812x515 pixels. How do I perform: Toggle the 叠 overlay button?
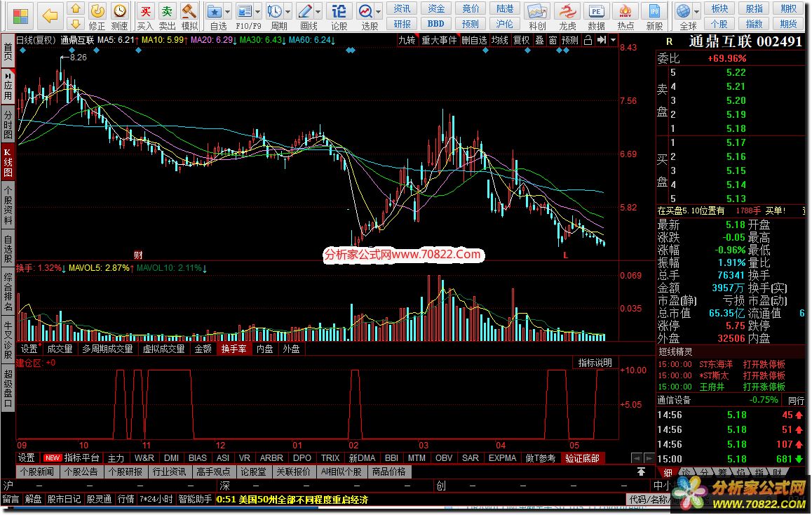[x=540, y=40]
